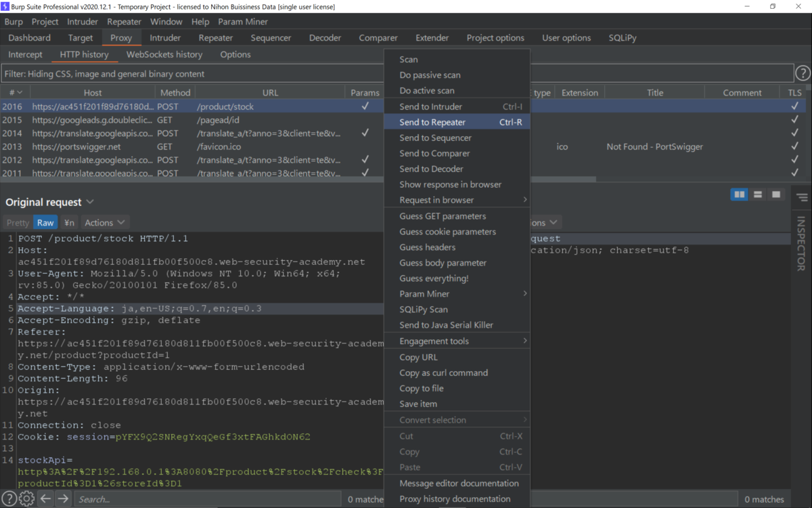Select the side-by-side layout view icon
The image size is (812, 508).
click(x=740, y=194)
